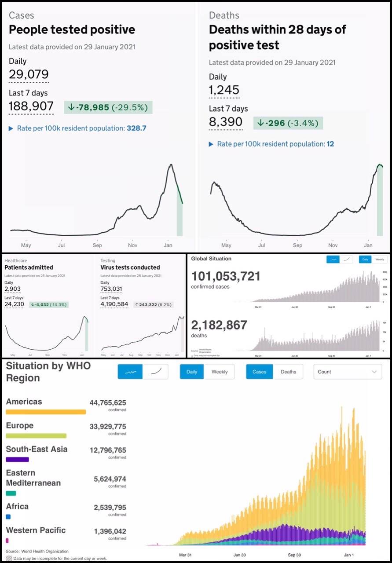
Task: Toggle Deaths view in Situation by WHO Region
Action: 288,372
